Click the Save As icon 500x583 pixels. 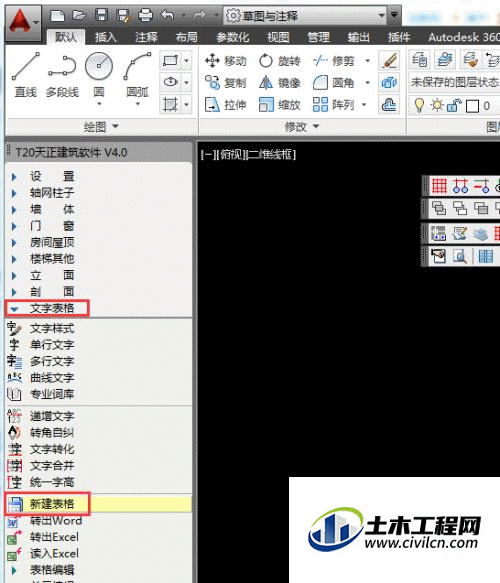[x=123, y=16]
